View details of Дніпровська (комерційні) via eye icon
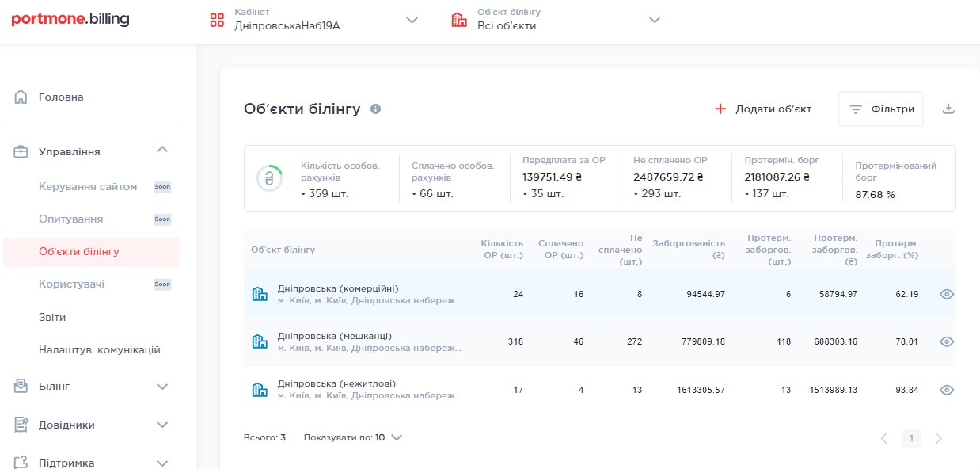This screenshot has height=469, width=980. coord(947,294)
